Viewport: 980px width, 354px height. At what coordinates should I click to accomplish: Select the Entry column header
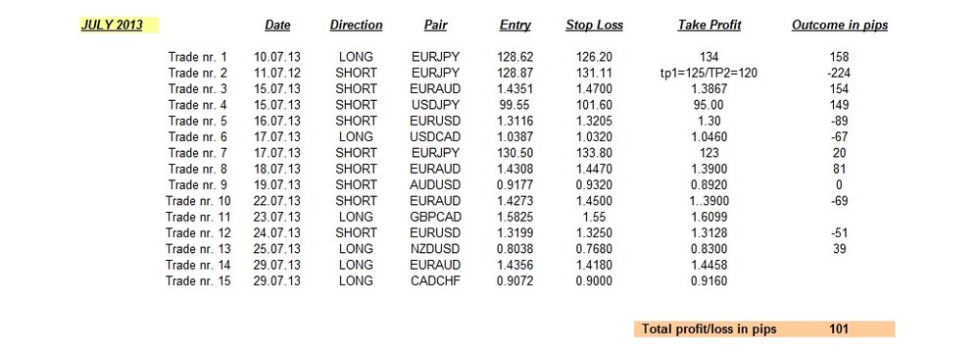pyautogui.click(x=515, y=25)
